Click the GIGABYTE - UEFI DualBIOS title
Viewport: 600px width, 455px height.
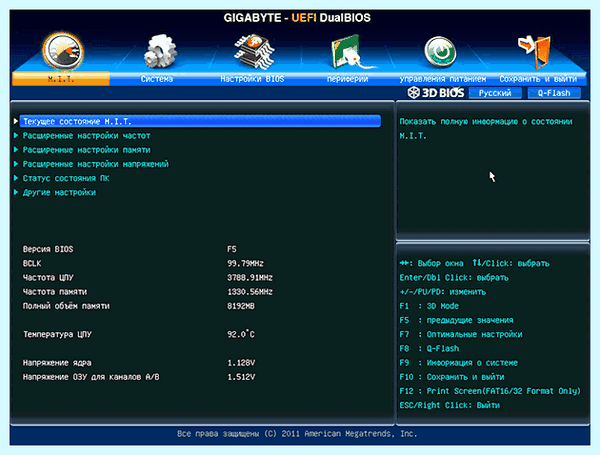point(297,18)
